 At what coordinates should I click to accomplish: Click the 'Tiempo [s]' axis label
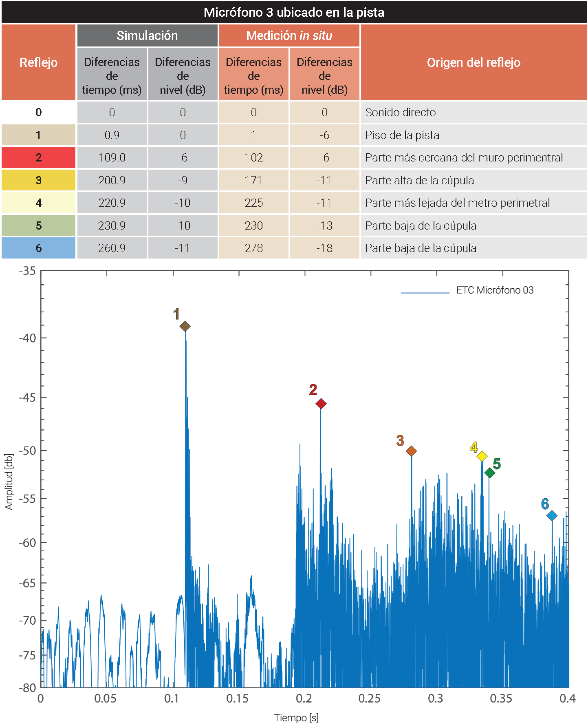pyautogui.click(x=296, y=717)
